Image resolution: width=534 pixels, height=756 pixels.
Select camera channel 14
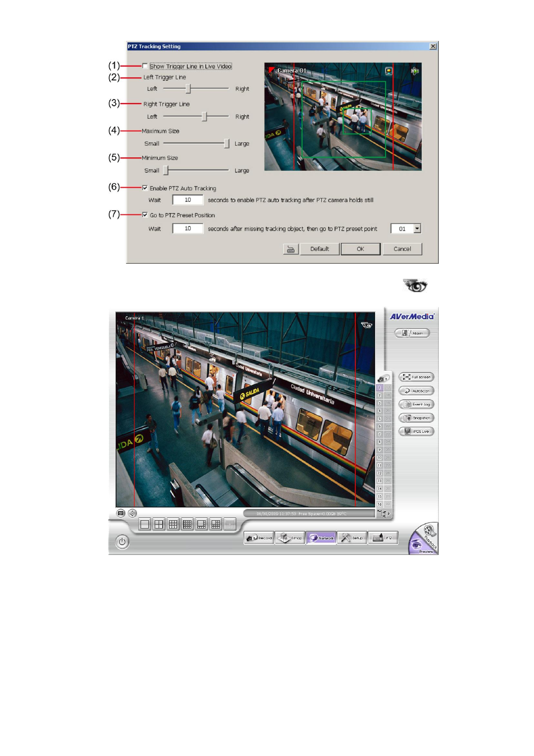tap(380, 489)
